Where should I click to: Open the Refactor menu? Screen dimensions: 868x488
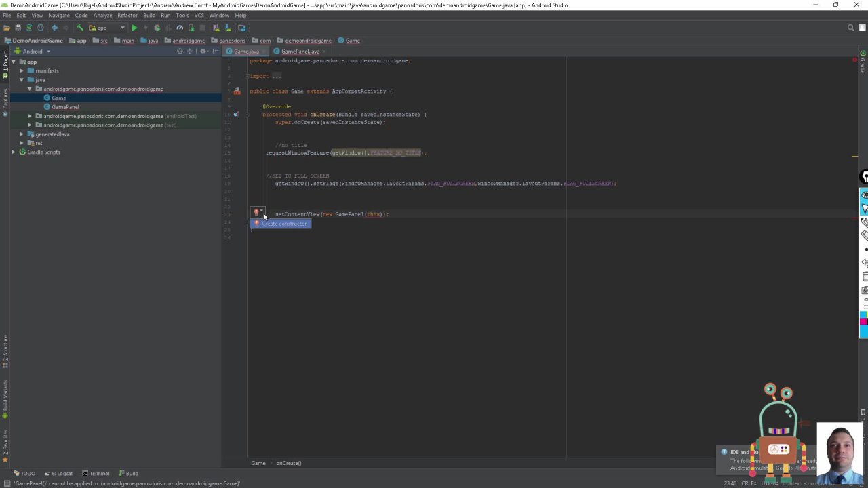pos(127,15)
